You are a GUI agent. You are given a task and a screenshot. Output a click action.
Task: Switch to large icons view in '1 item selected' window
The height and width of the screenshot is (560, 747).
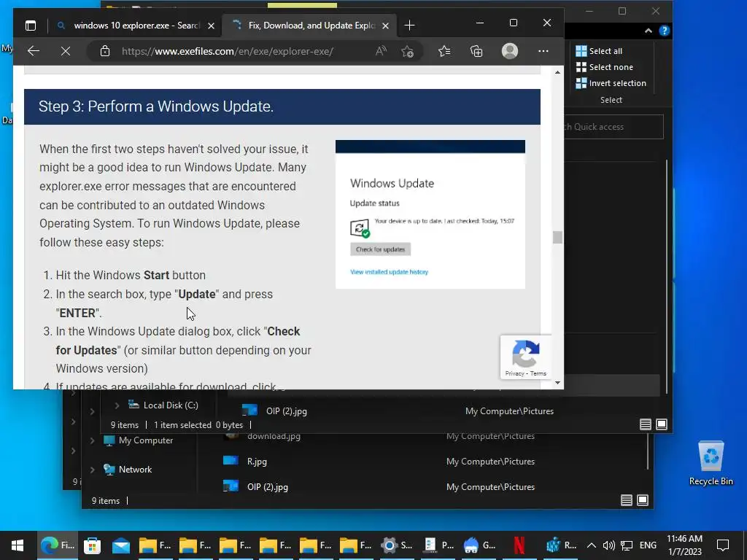(x=662, y=424)
